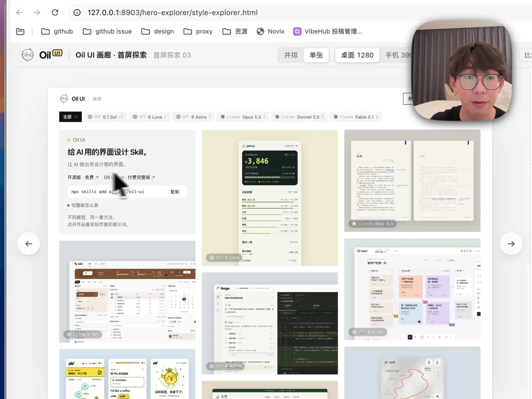Viewport: 532px width, 399px height.
Task: Click the address bar URL
Action: (173, 13)
